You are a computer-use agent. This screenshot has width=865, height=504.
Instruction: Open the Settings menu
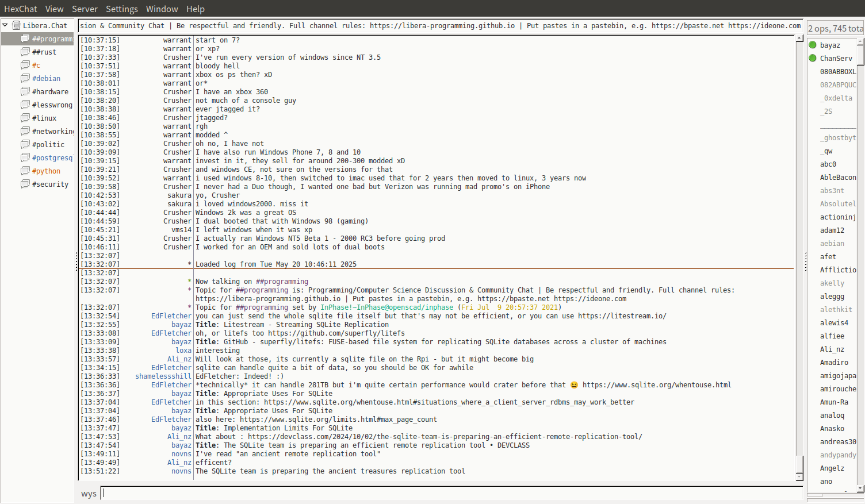pos(121,9)
